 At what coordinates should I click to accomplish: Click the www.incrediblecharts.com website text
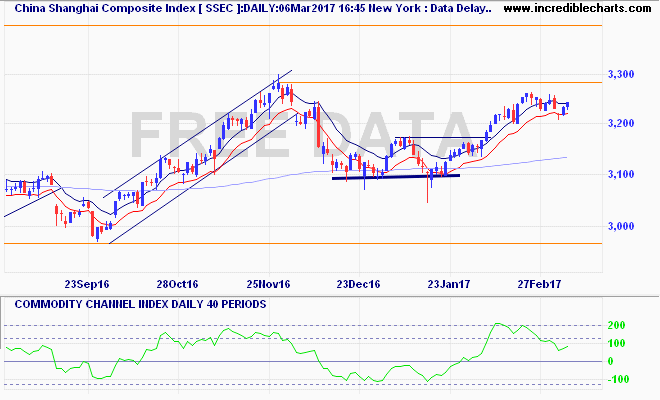click(577, 8)
